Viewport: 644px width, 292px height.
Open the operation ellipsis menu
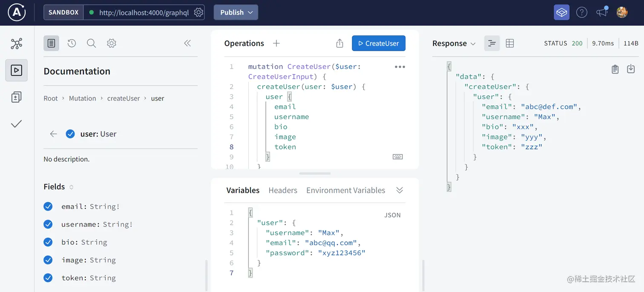click(400, 67)
